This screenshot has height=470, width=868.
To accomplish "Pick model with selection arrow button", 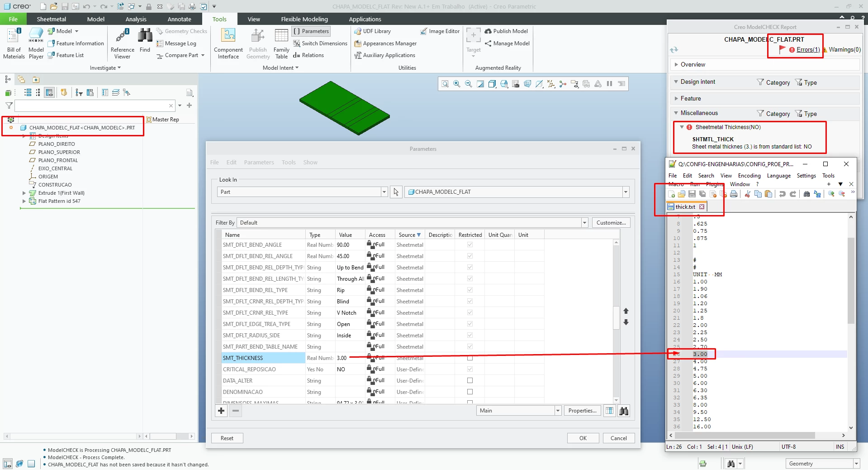I will tap(396, 192).
